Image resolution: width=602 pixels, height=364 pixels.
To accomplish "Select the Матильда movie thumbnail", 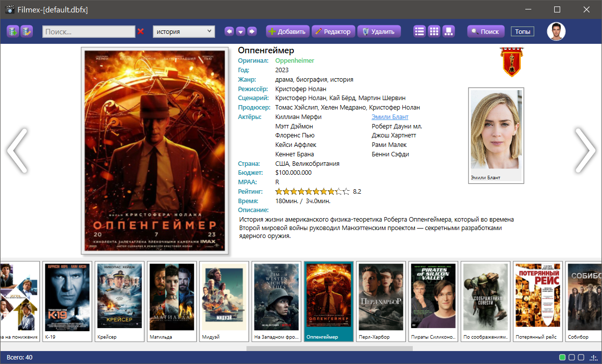I will 172,301.
